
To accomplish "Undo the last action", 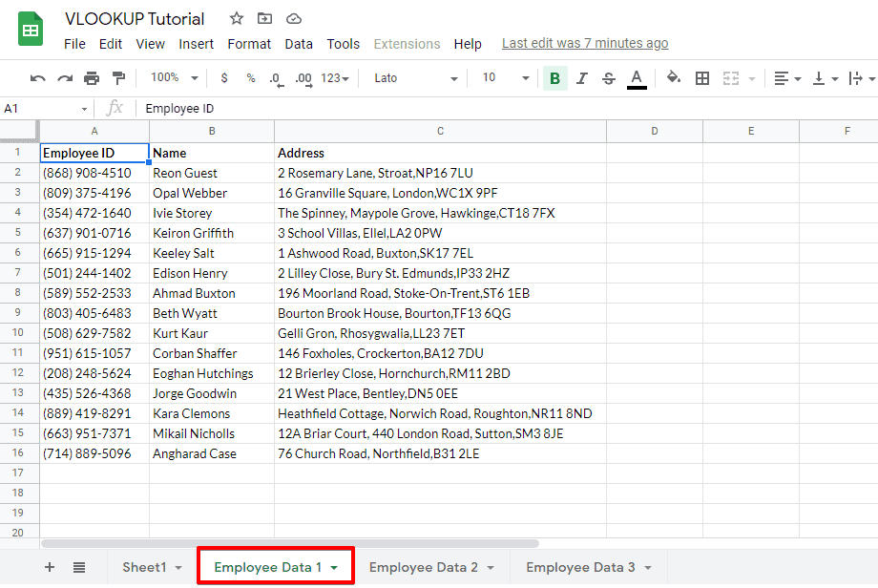I will click(x=38, y=77).
